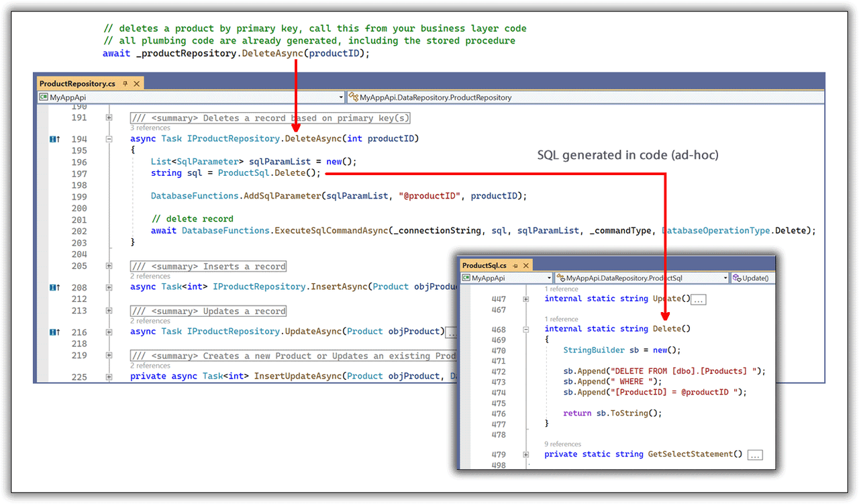Click 'StringBuilder sb = new();' on line 470
The image size is (859, 504).
pos(622,350)
